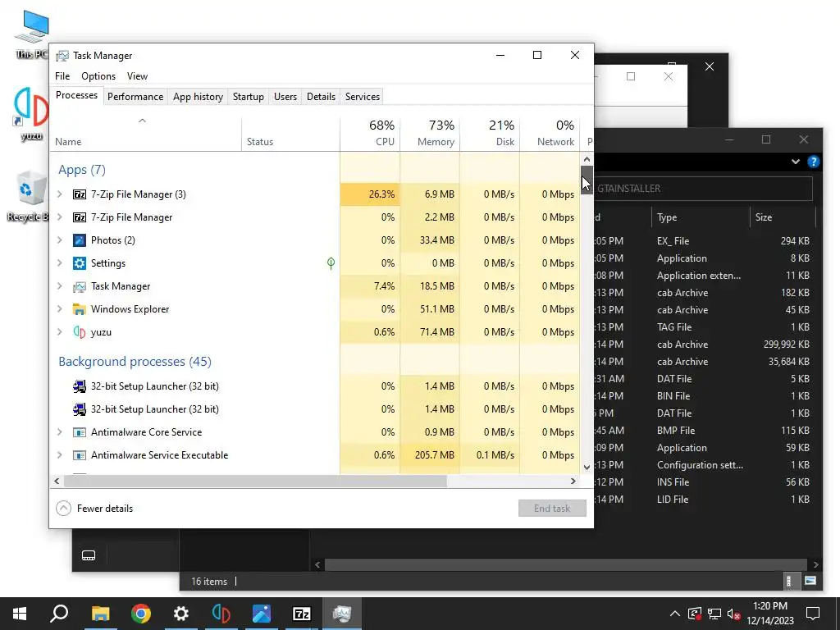Click the Antimalware Service Executable icon
The width and height of the screenshot is (840, 630).
80,455
